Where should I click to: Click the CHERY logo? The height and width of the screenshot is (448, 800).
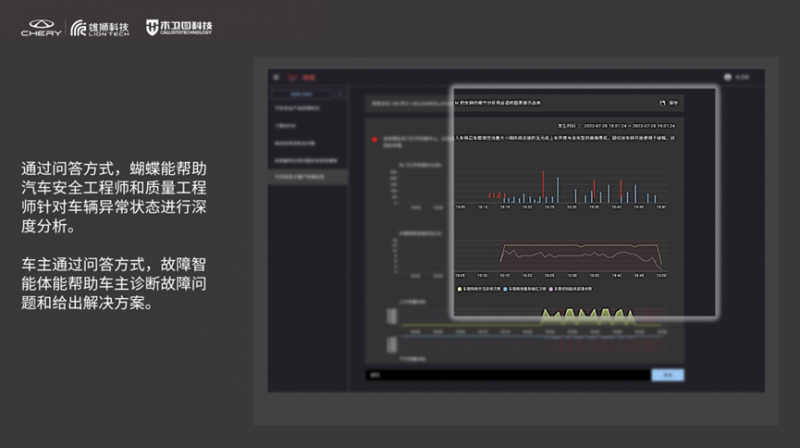point(41,28)
